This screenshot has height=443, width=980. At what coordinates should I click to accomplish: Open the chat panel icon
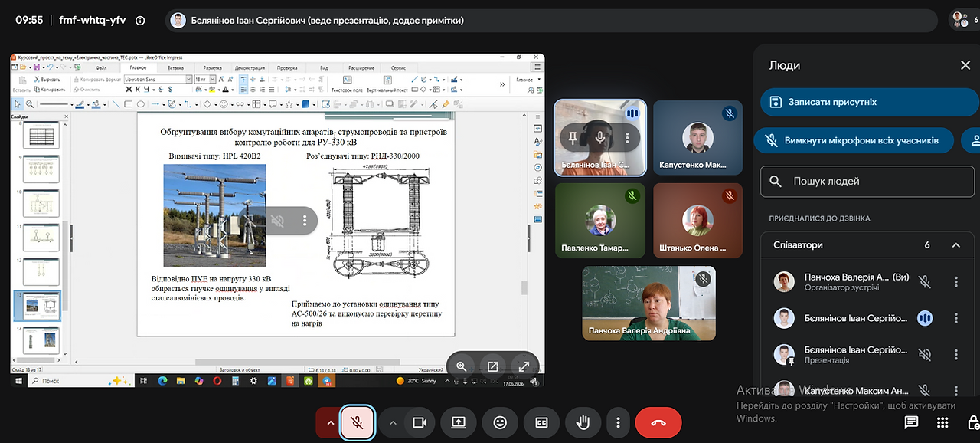911,422
